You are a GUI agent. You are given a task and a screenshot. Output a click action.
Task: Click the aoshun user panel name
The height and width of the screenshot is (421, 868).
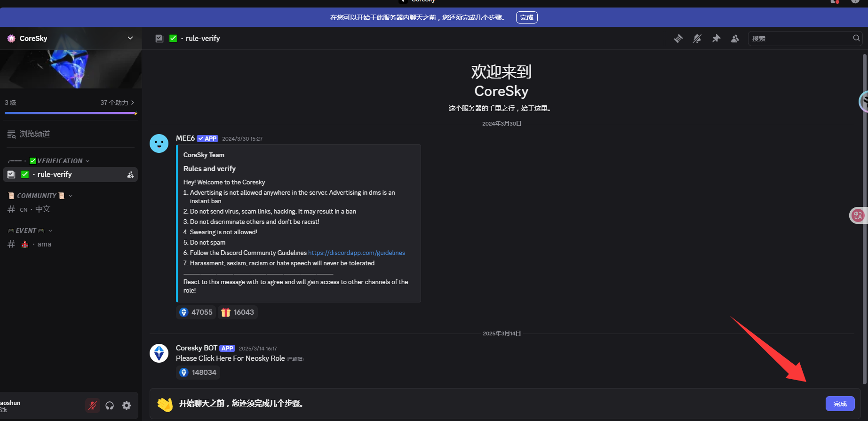point(10,403)
